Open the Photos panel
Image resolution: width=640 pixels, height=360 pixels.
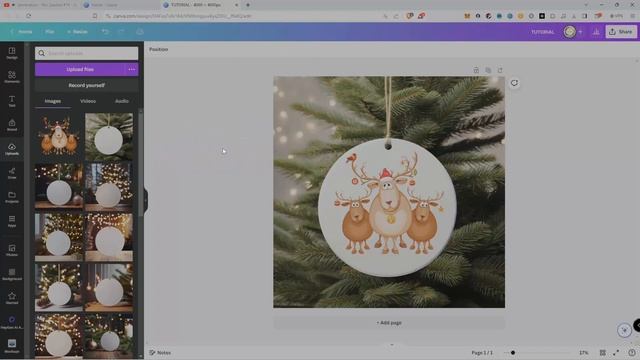[x=12, y=250]
